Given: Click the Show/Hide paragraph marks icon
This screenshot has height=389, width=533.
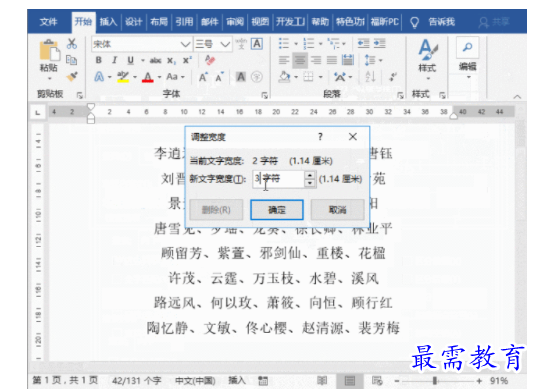Looking at the screenshot, I should click(x=393, y=77).
